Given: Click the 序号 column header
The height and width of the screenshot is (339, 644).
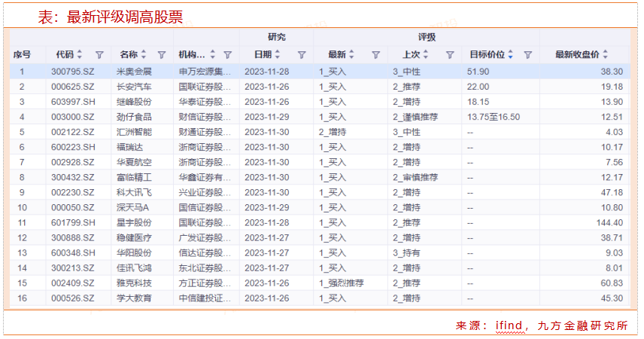Looking at the screenshot, I should [x=23, y=55].
